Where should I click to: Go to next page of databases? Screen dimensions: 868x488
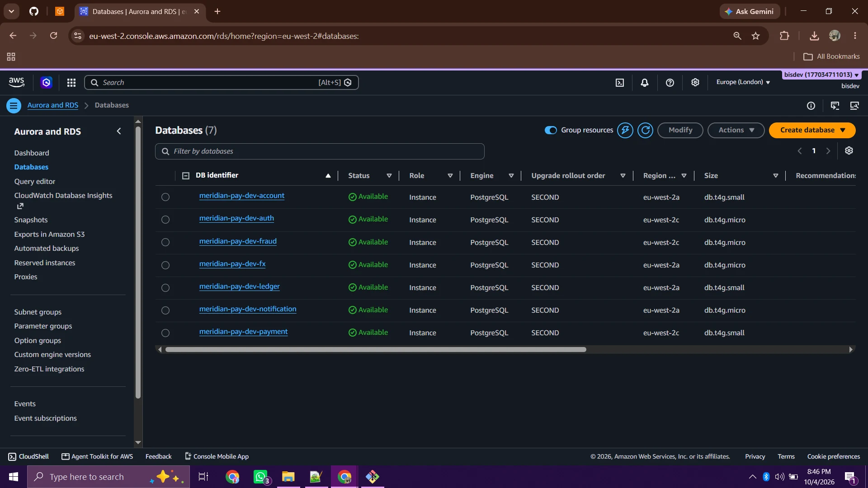point(828,151)
